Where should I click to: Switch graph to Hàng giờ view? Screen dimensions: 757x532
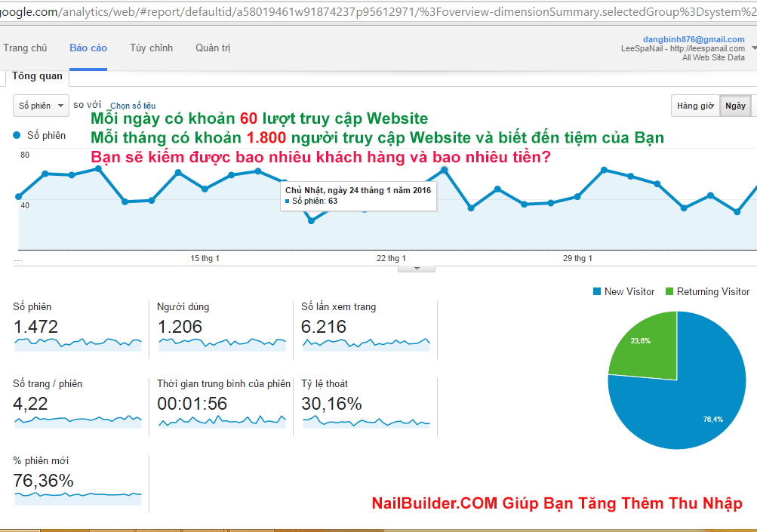coord(695,106)
